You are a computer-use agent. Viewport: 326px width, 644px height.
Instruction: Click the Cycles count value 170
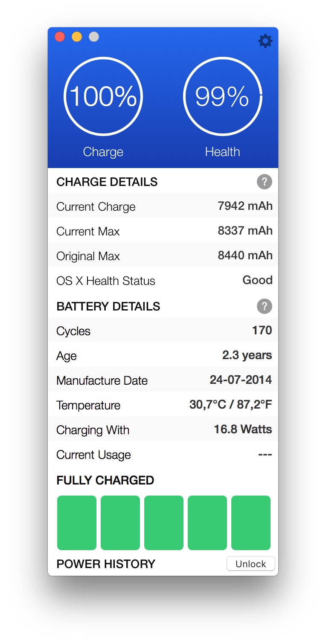262,331
